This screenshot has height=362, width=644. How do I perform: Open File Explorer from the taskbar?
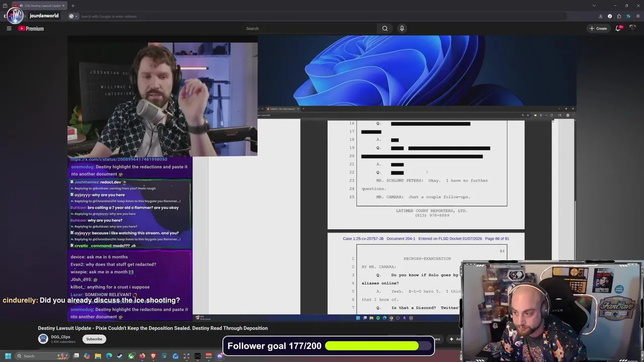[x=98, y=356]
